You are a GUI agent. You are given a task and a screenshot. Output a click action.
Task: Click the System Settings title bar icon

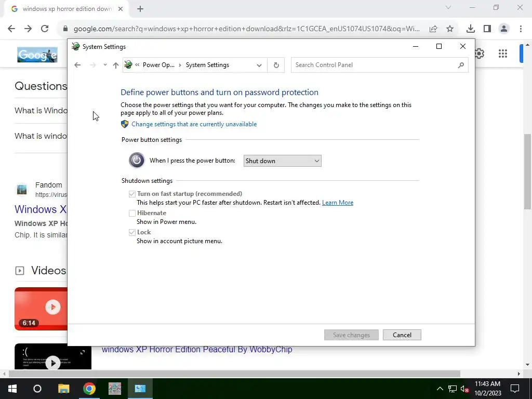(76, 46)
